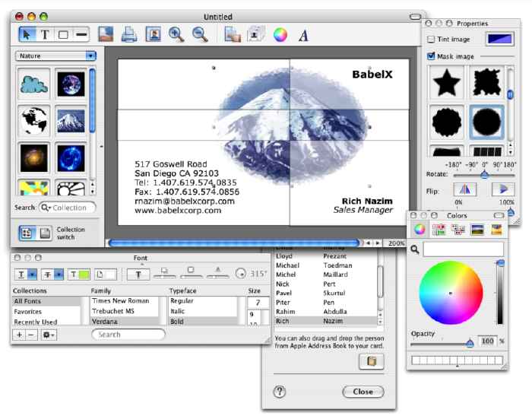532x419 pixels.
Task: Choose the scalloped circle mask
Action: tap(447, 122)
